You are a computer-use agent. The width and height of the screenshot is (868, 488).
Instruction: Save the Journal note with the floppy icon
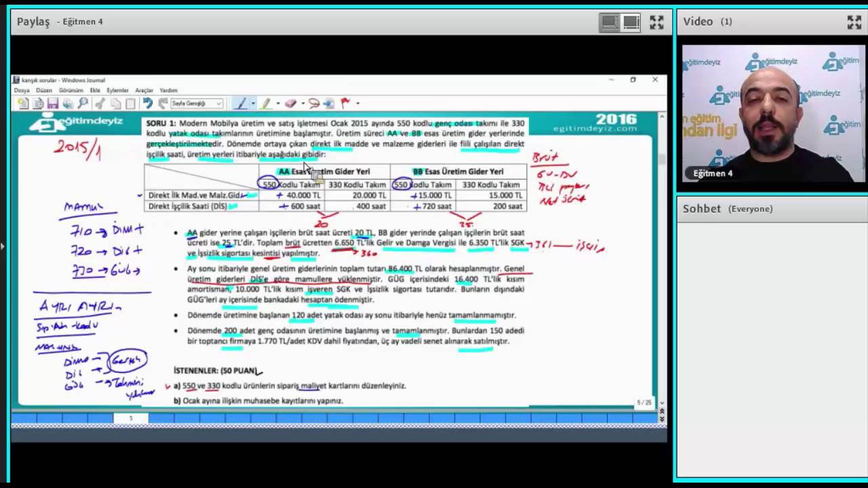[x=53, y=104]
